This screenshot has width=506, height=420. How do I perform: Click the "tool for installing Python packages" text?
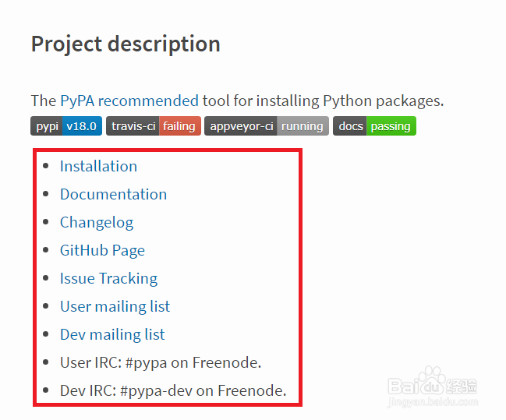pos(323,101)
